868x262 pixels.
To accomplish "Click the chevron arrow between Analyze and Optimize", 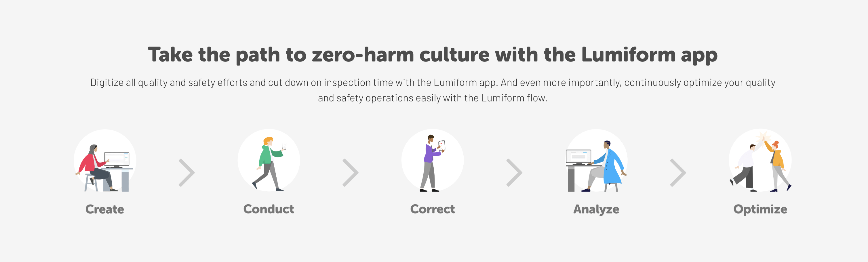I will pos(678,173).
